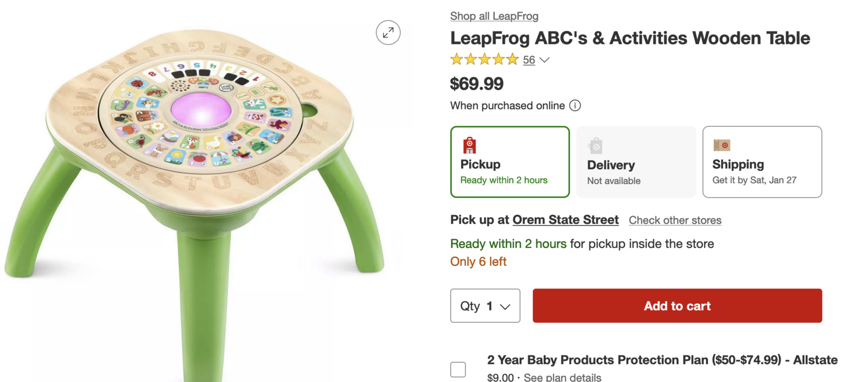868x382 pixels.
Task: Click the product title heading text
Action: pyautogui.click(x=630, y=38)
